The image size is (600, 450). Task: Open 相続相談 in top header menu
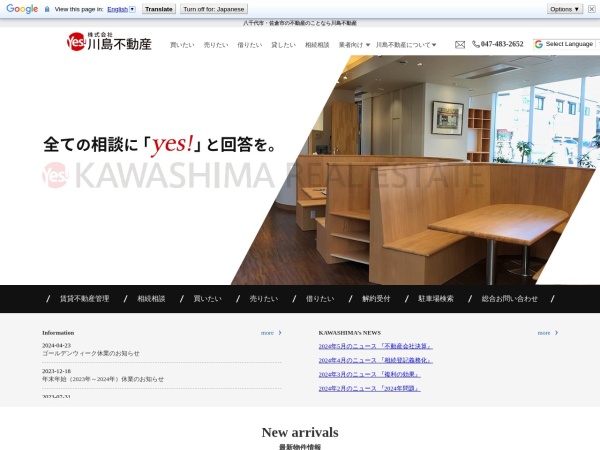click(x=317, y=45)
